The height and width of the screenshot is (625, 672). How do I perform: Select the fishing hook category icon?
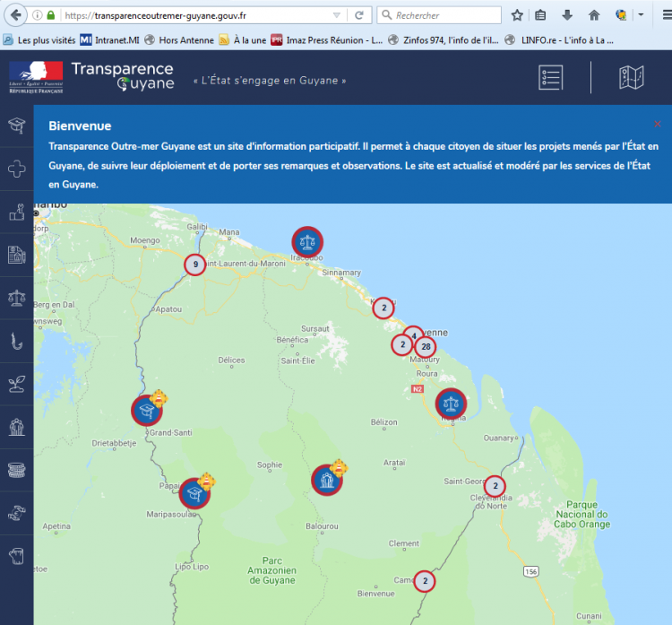tap(16, 341)
